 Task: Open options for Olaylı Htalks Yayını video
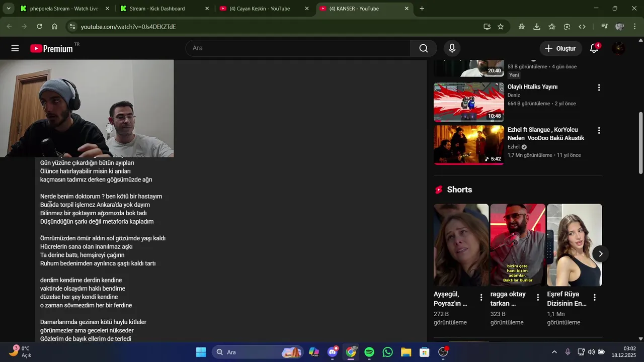tap(599, 87)
